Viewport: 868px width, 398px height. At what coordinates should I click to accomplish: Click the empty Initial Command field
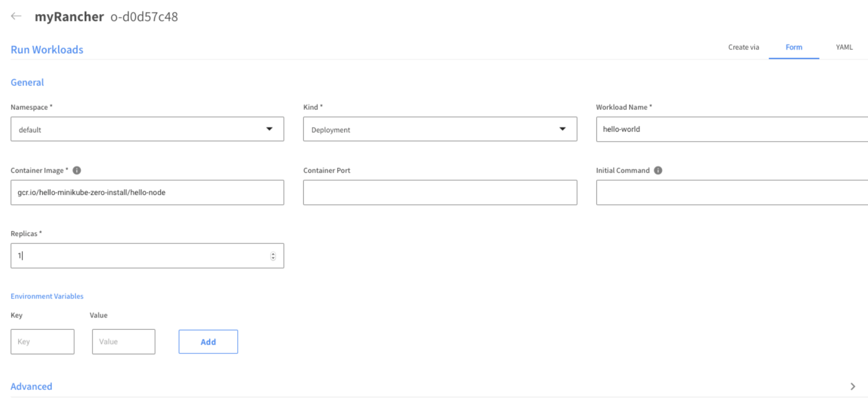pos(729,193)
